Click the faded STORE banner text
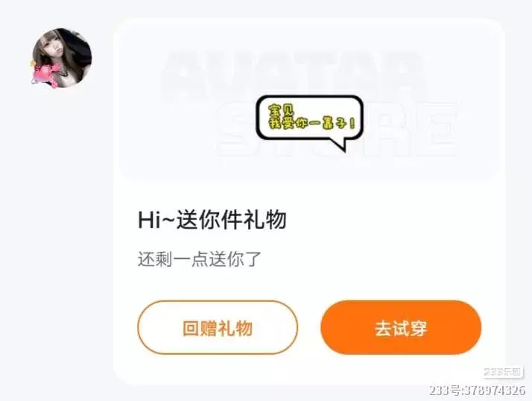This screenshot has width=532, height=401. tap(338, 129)
